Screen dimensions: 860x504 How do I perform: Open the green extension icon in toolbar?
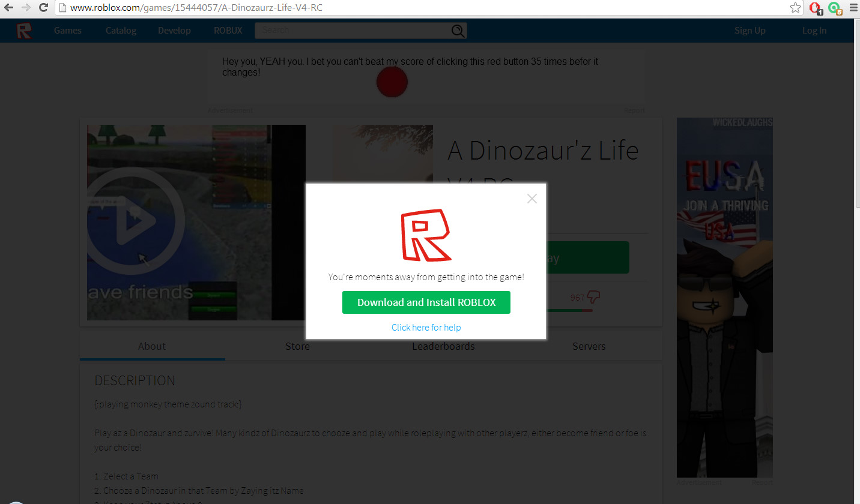(x=835, y=8)
